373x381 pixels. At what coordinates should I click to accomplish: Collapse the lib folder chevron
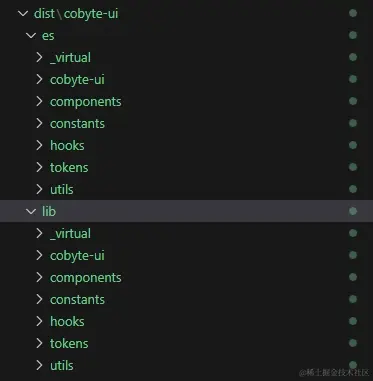[x=31, y=211]
